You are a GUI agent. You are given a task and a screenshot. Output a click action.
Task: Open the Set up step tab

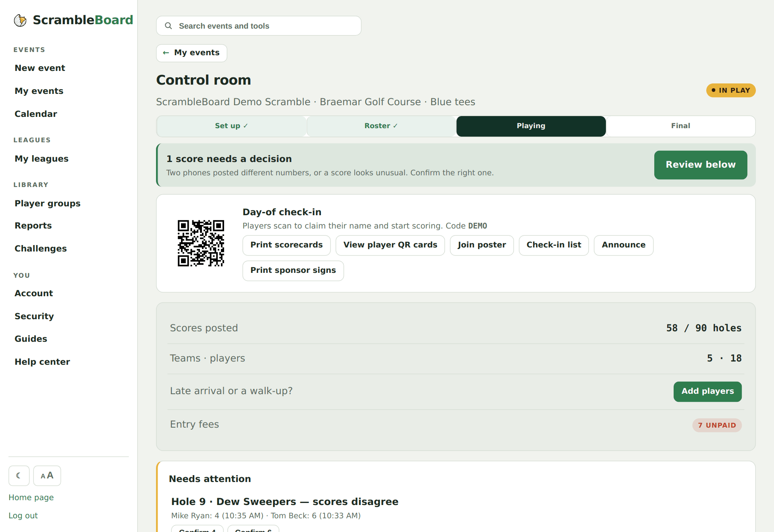pyautogui.click(x=231, y=126)
